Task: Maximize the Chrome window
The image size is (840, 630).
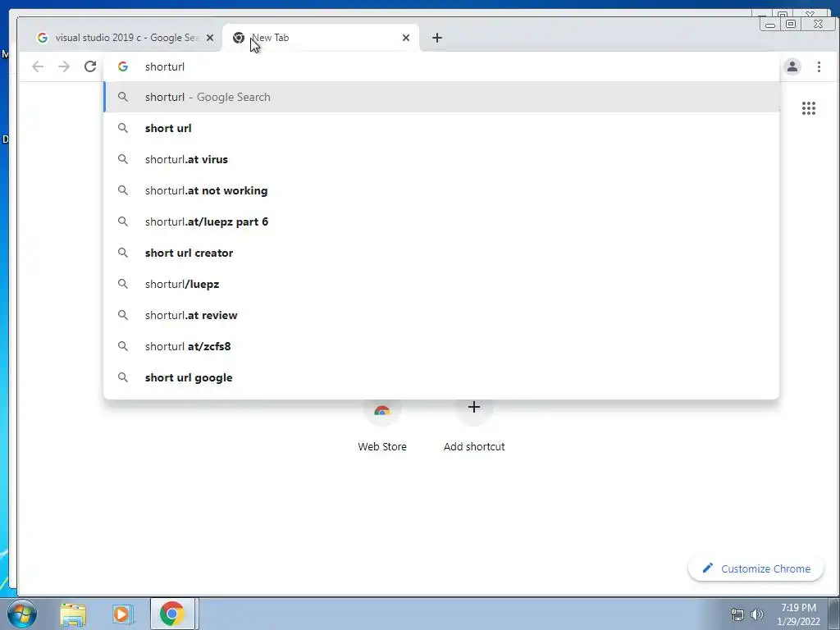Action: click(791, 24)
